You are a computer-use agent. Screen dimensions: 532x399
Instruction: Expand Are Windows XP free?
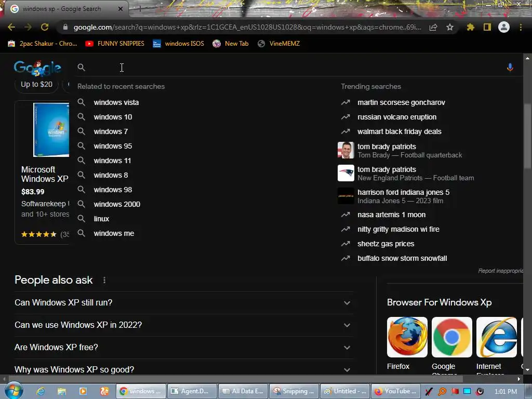pos(183,348)
